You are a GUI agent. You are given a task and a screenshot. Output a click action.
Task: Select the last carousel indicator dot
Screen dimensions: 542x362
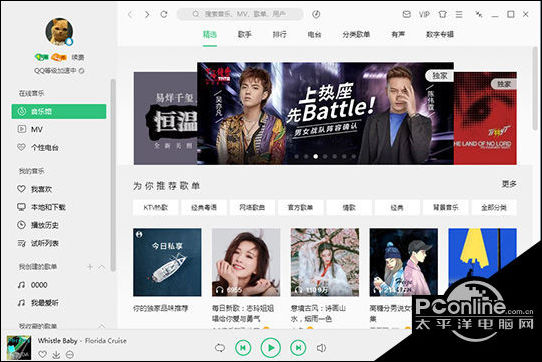tap(354, 156)
